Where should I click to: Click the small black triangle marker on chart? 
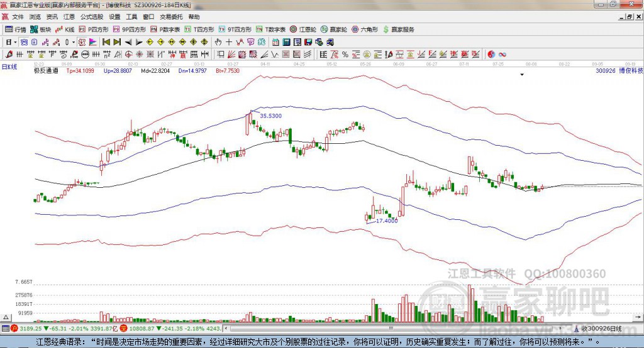522,75
